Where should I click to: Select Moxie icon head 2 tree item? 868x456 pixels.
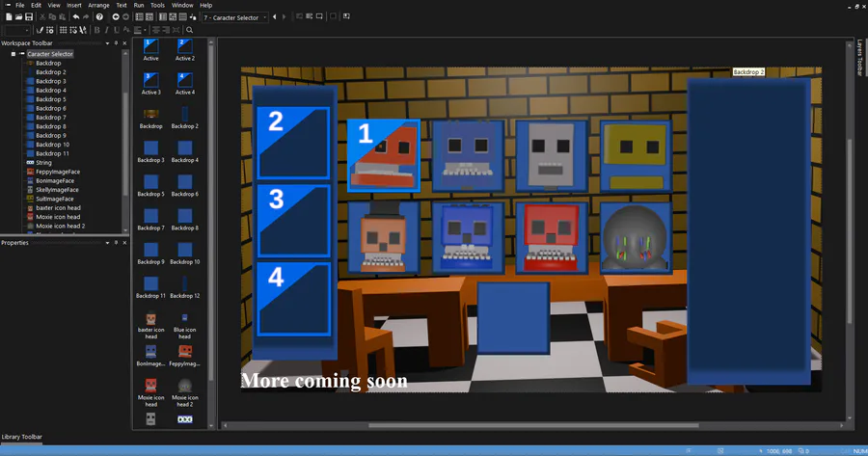[x=60, y=227]
